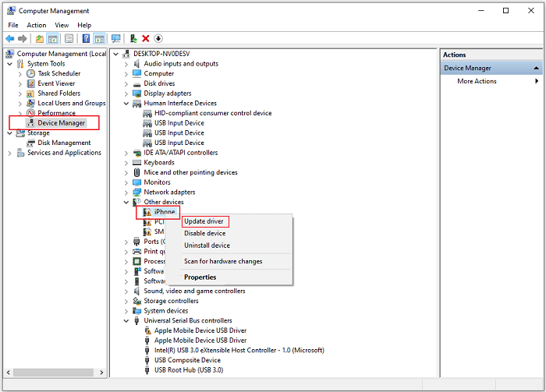This screenshot has height=392, width=546.
Task: Click the blue Help question mark icon
Action: click(x=86, y=38)
